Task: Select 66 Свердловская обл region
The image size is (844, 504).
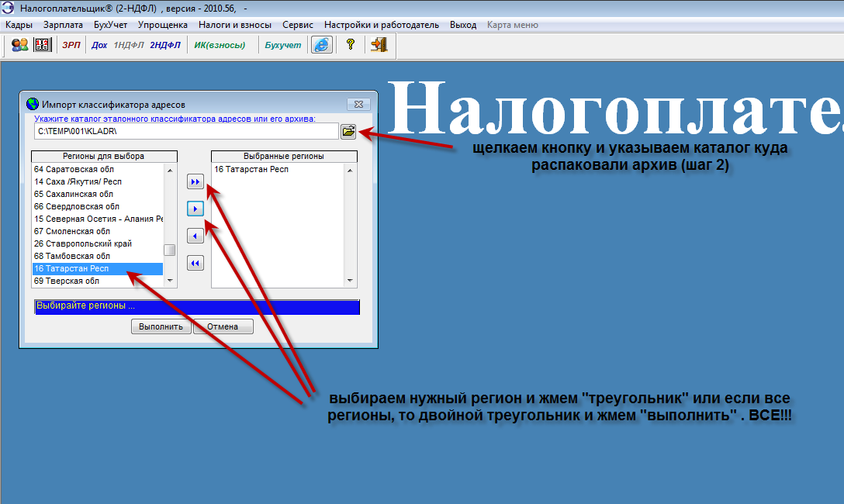Action: (98, 206)
